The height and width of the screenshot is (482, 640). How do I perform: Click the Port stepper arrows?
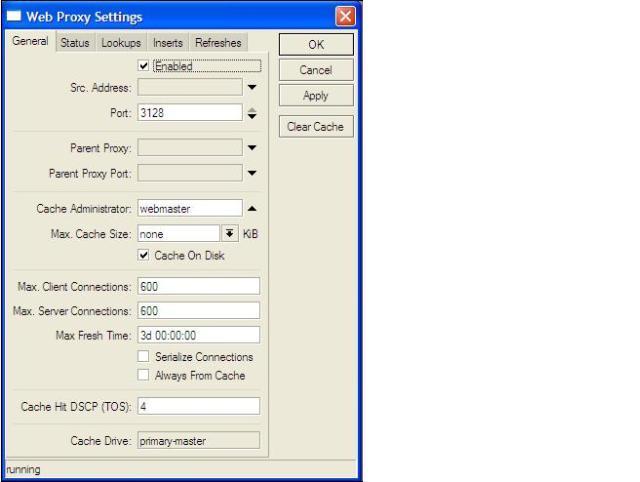pyautogui.click(x=252, y=113)
